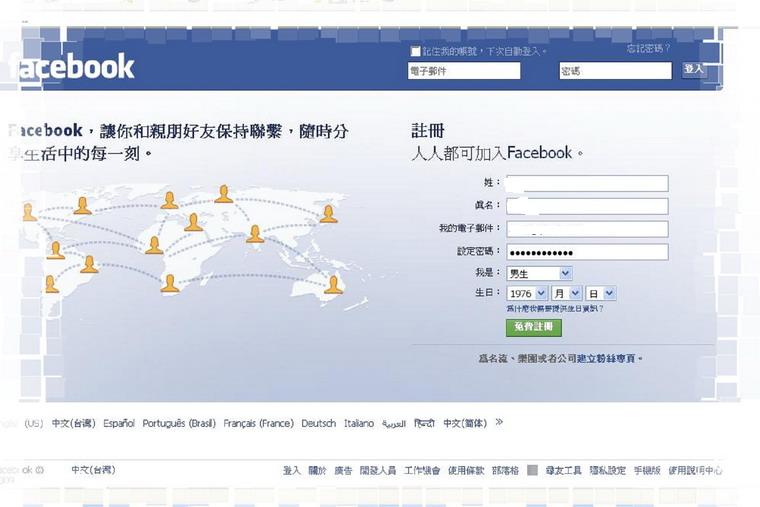
Task: Open the footer 隱私設定 link
Action: (607, 470)
